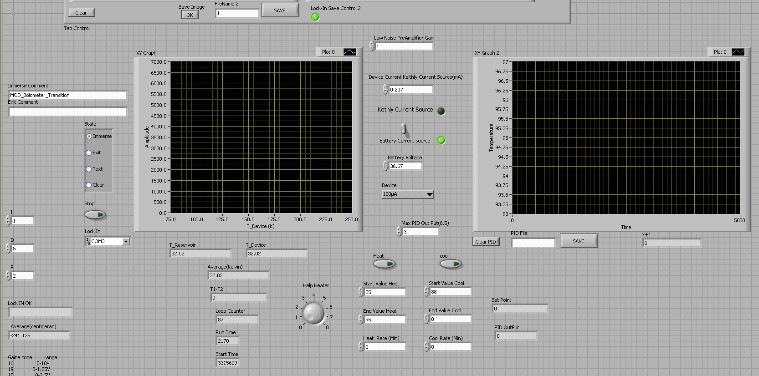Click the Heat Rate (Min) input field
The image size is (759, 376).
click(385, 346)
